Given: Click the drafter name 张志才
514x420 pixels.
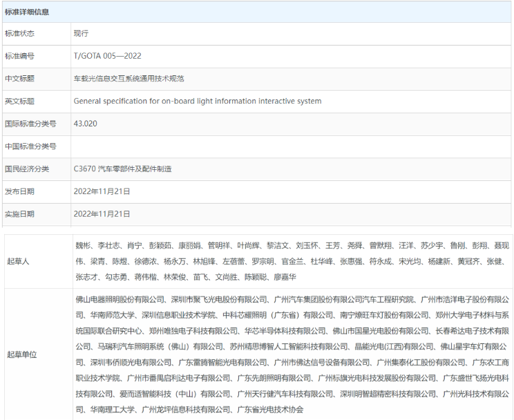Looking at the screenshot, I should [x=86, y=278].
